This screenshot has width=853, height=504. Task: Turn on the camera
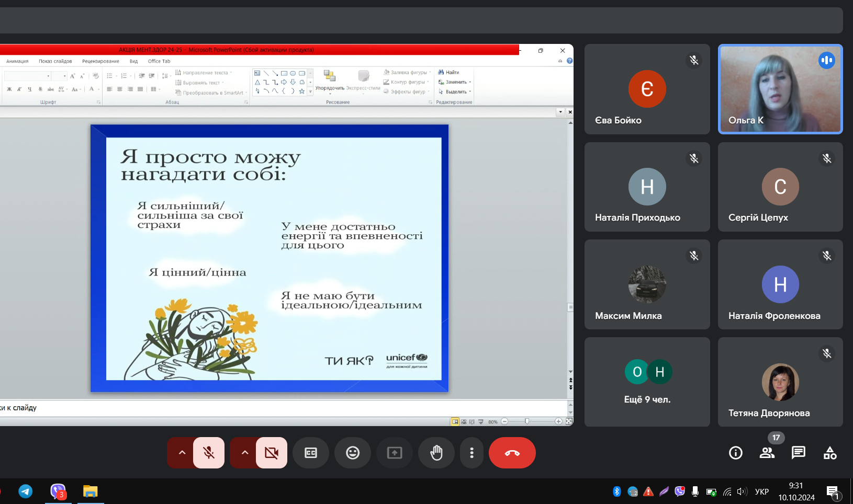pyautogui.click(x=272, y=453)
